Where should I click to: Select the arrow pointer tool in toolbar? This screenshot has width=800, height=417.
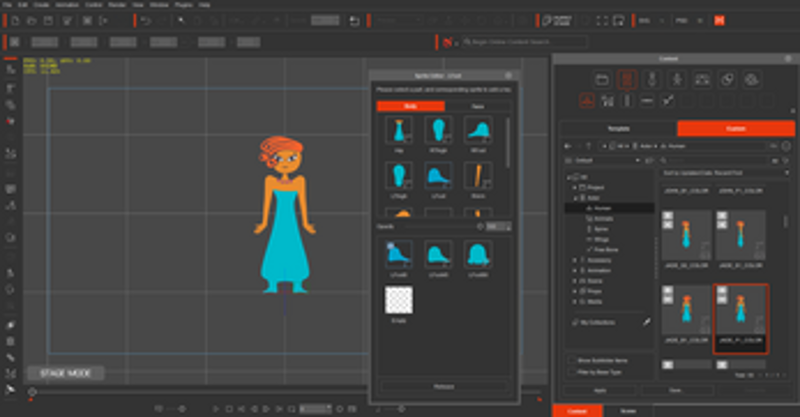(x=181, y=21)
